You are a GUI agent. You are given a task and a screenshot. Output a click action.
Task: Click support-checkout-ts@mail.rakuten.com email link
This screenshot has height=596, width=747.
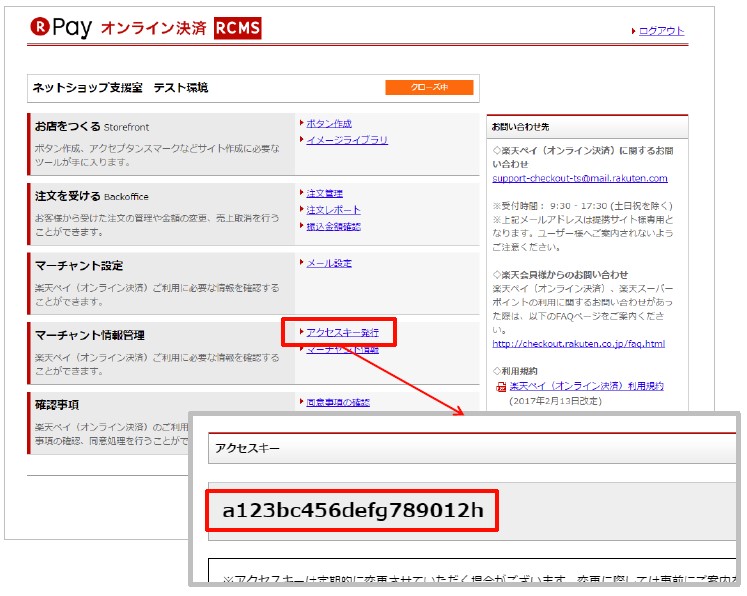[x=580, y=178]
